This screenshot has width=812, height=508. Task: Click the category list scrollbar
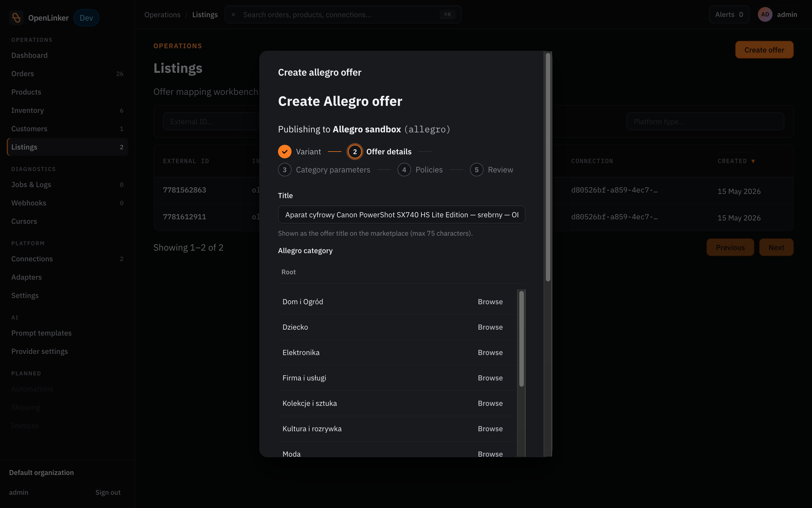(x=521, y=339)
